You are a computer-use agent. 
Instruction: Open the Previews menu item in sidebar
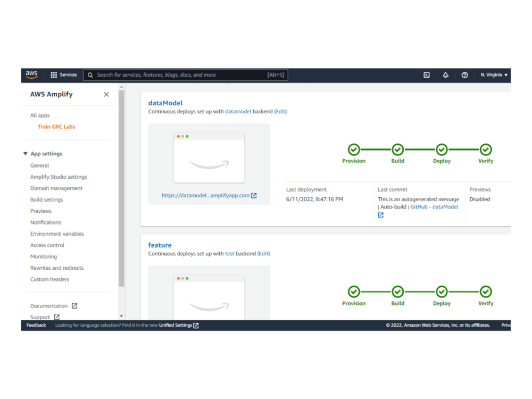41,211
